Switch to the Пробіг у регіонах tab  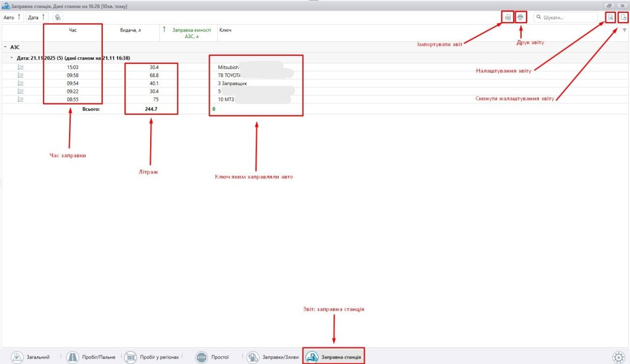(x=152, y=357)
